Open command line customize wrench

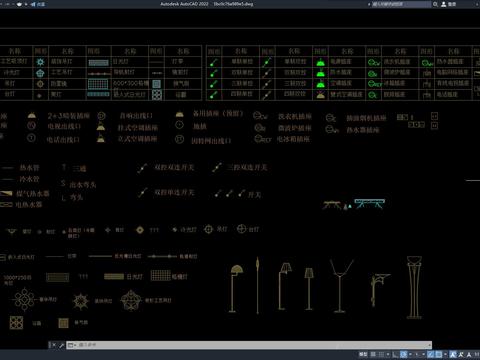click(62, 345)
